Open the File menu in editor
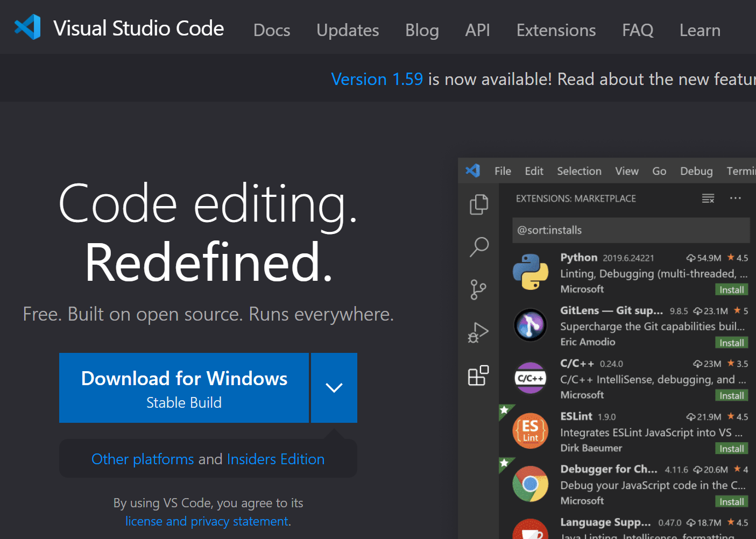Viewport: 756px width, 539px height. [x=503, y=171]
